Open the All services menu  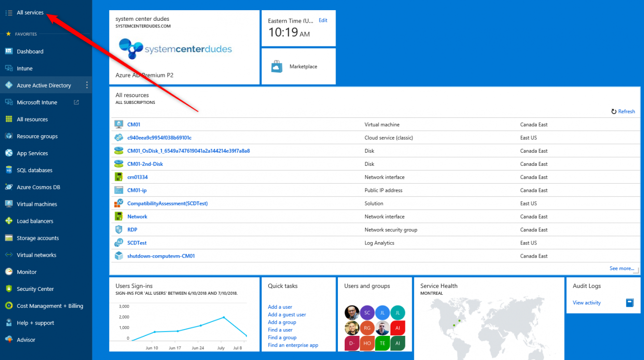29,13
